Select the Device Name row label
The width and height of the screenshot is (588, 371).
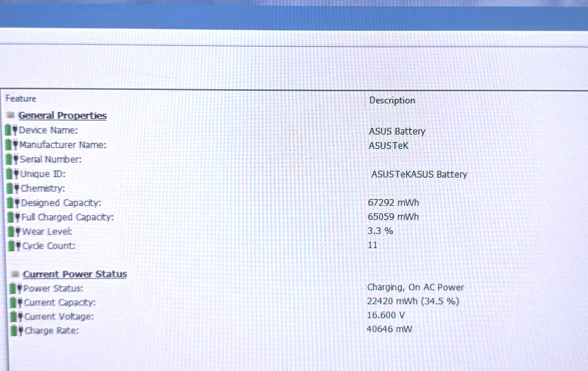48,130
